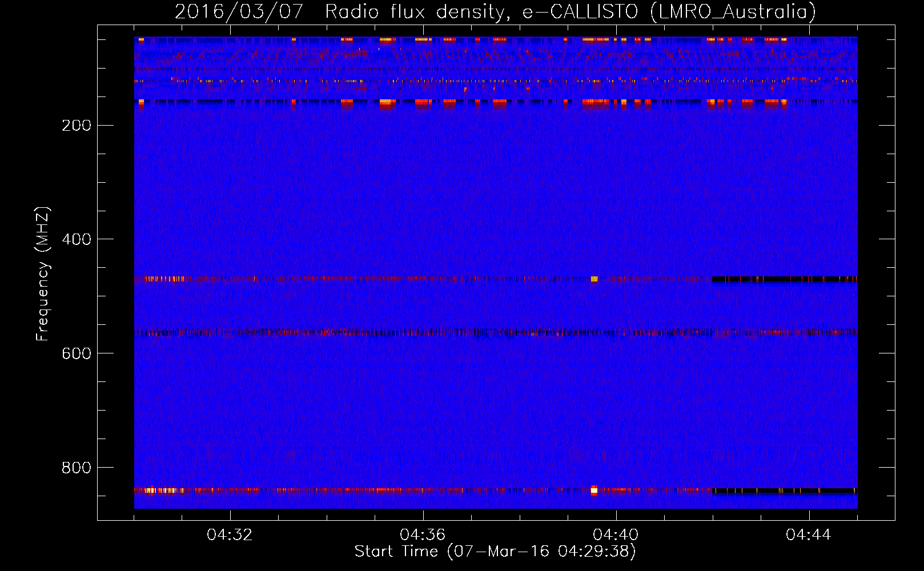Viewport: 924px width, 571px height.
Task: Click the 04:32 time tick label
Action: click(230, 535)
